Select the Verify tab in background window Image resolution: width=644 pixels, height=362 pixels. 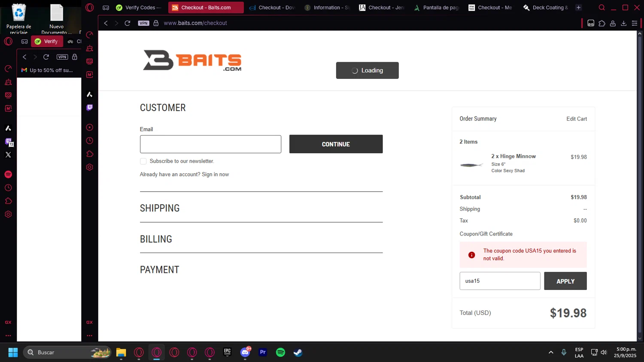coord(47,41)
